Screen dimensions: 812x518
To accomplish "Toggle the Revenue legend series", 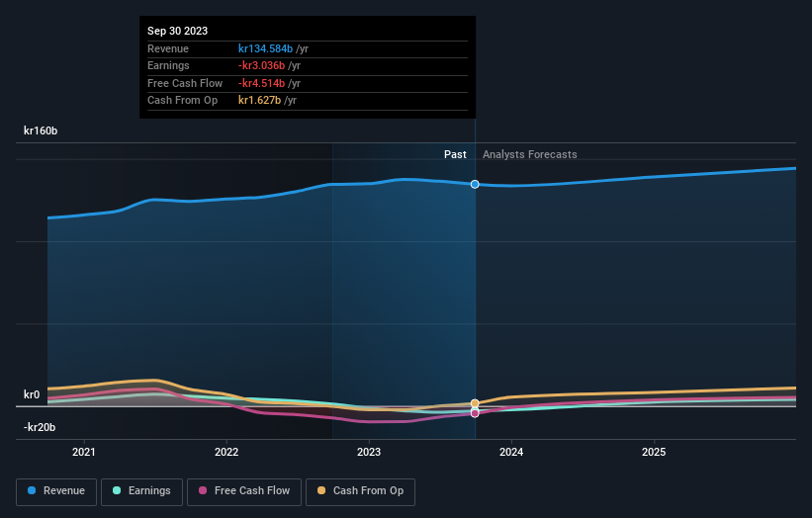I will pyautogui.click(x=56, y=491).
